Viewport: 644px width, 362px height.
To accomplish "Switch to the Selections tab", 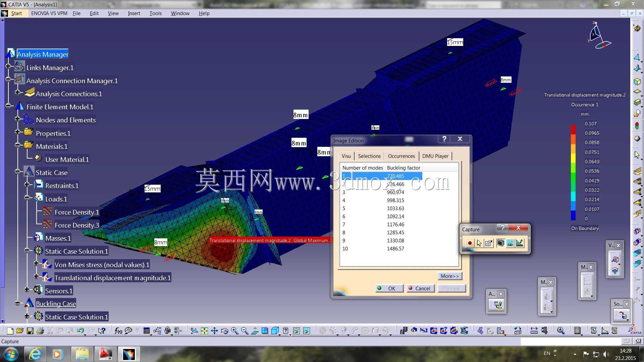I will pyautogui.click(x=369, y=156).
